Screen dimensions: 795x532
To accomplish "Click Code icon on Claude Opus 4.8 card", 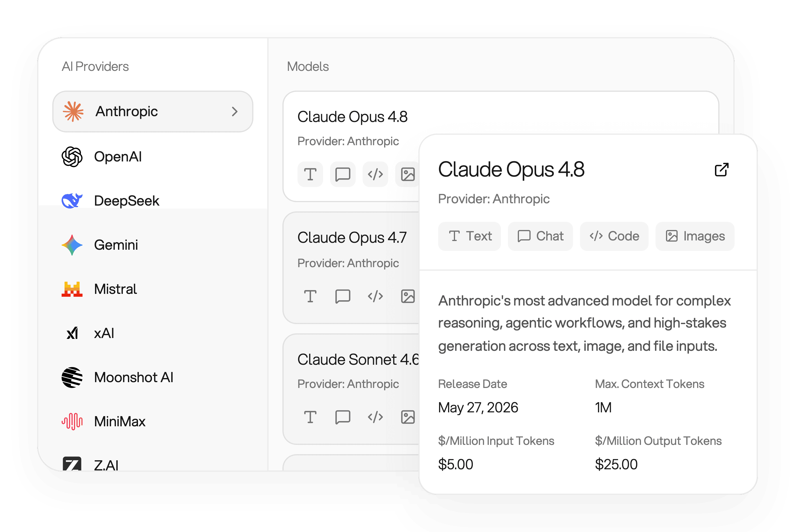I will click(375, 175).
